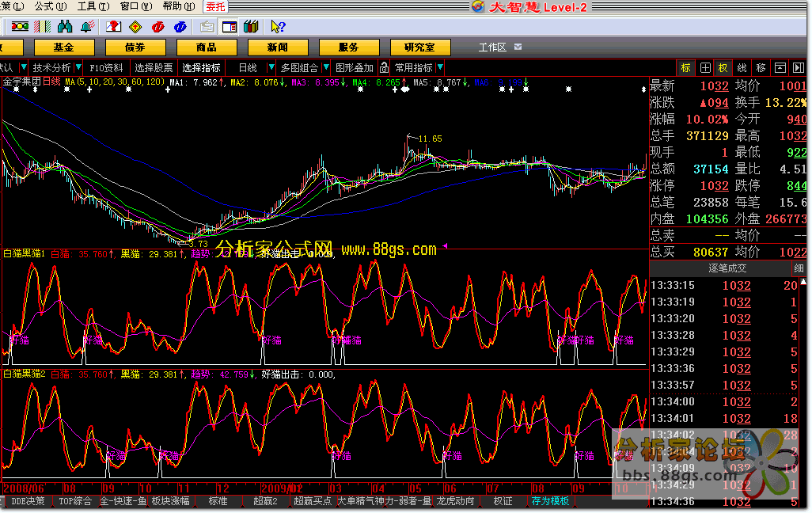Image resolution: width=812 pixels, height=513 pixels.
Task: Open the 公式 menu
Action: (x=51, y=6)
